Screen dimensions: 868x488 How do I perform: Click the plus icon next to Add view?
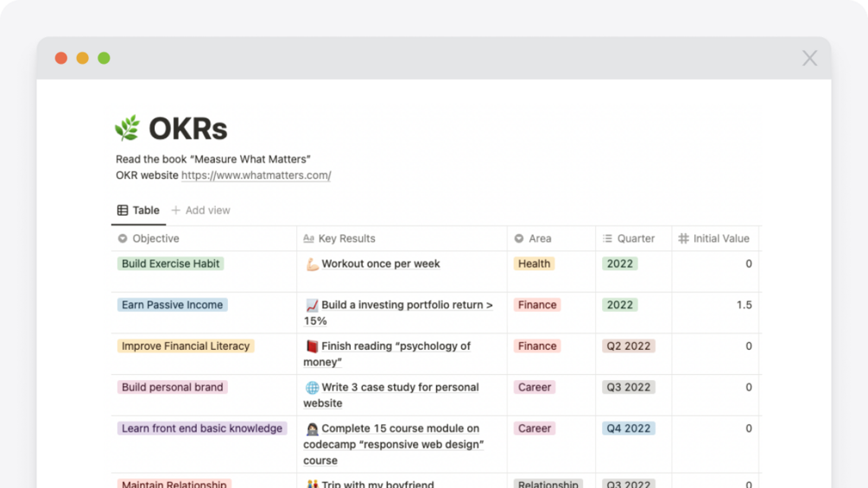(176, 210)
